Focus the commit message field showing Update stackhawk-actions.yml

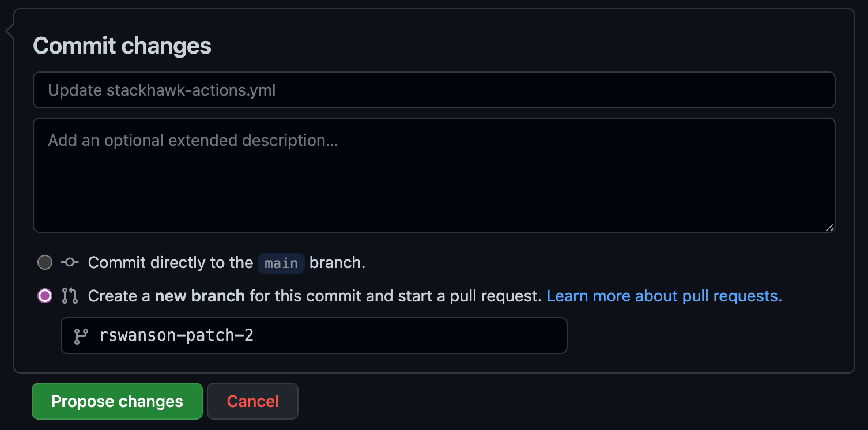(x=432, y=90)
